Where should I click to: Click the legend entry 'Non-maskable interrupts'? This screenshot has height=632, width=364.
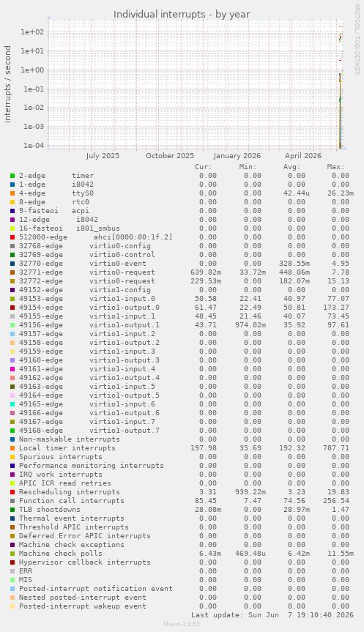pyautogui.click(x=70, y=439)
